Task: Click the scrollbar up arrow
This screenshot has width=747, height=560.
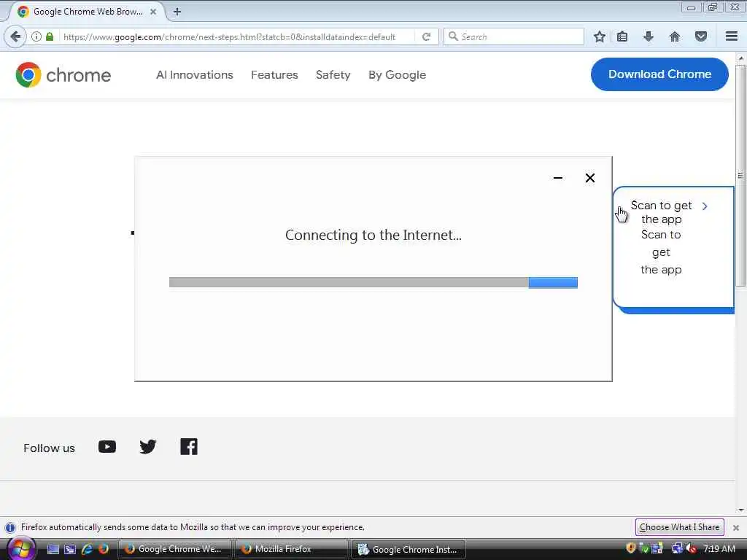Action: pyautogui.click(x=740, y=58)
